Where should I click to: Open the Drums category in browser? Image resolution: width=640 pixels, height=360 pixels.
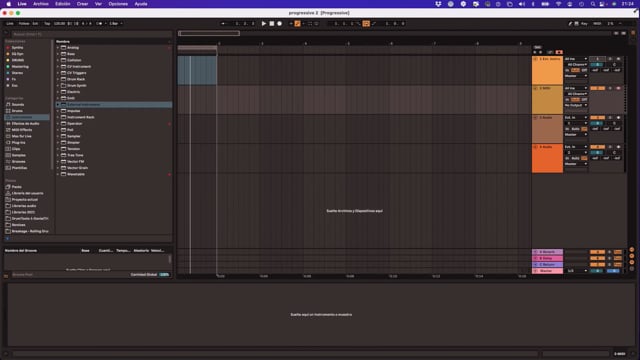pos(17,111)
